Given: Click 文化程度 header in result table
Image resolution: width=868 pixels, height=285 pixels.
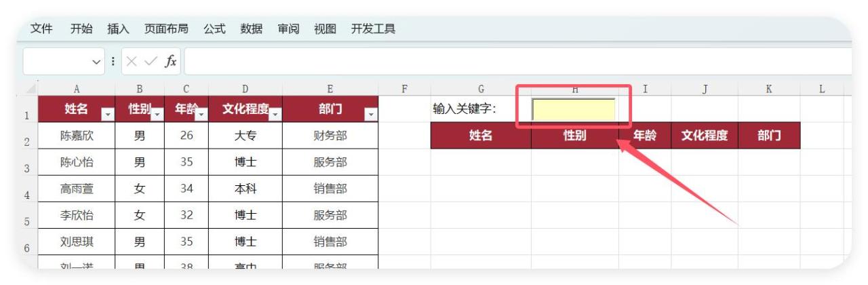Looking at the screenshot, I should (705, 136).
